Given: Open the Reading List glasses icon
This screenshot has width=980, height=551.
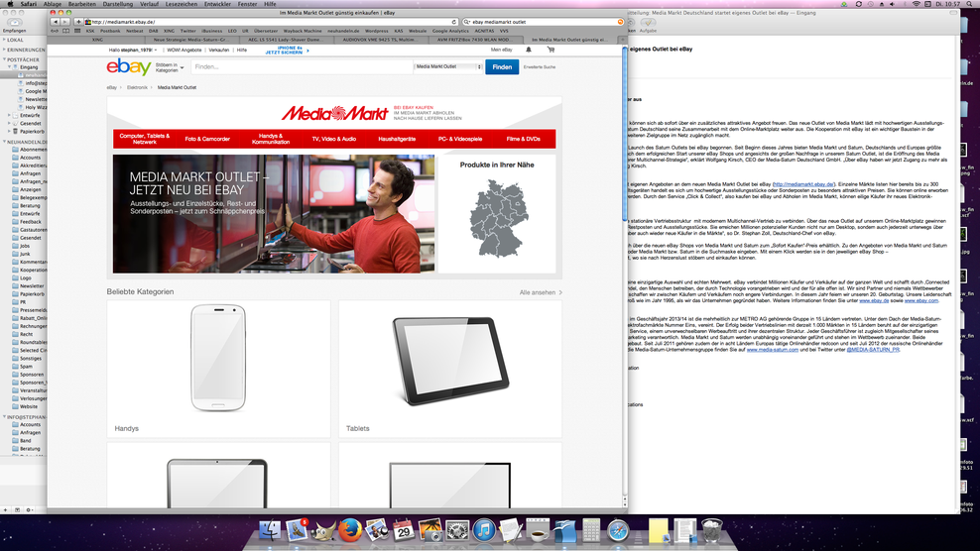Looking at the screenshot, I should click(55, 31).
